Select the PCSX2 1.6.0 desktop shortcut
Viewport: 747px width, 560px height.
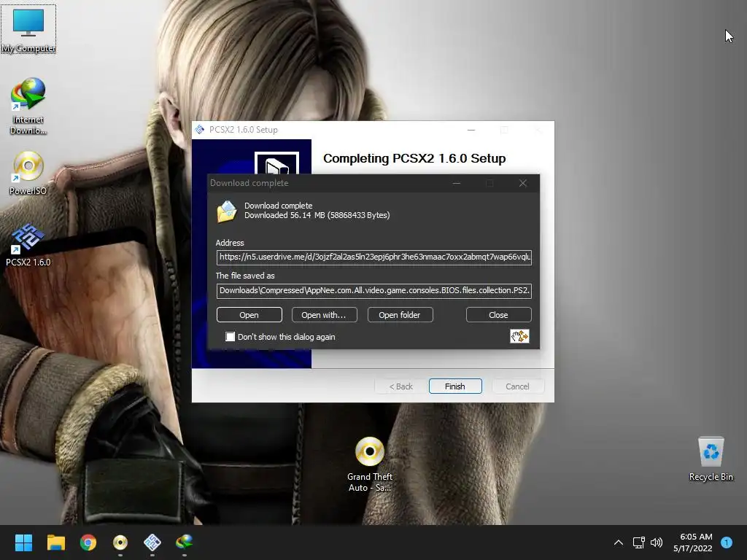tap(28, 245)
